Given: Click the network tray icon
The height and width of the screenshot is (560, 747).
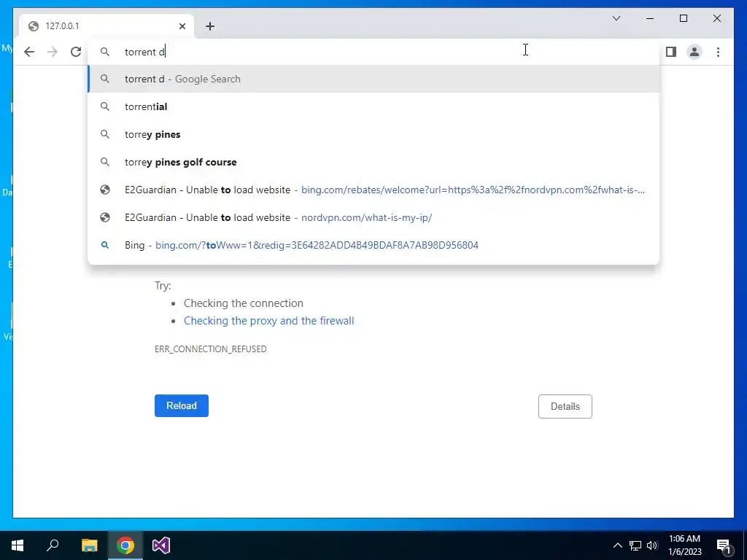Looking at the screenshot, I should (635, 545).
